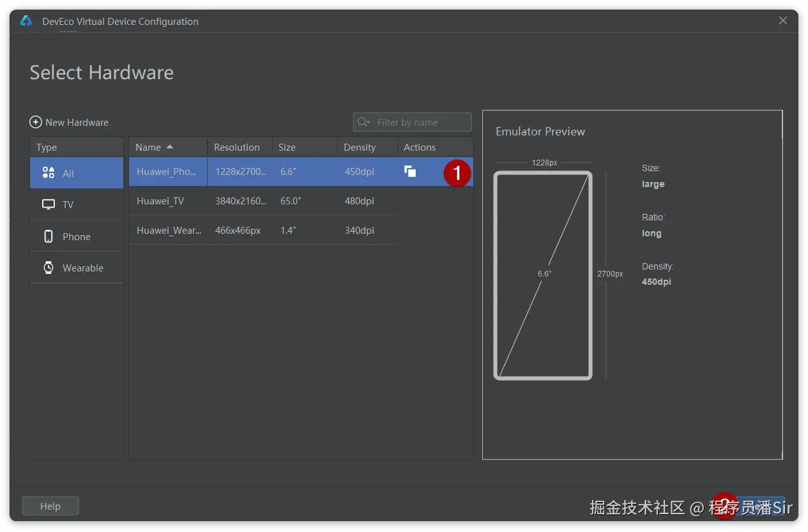Viewport: 808px width, 532px height.
Task: Open the Help button
Action: click(x=50, y=506)
